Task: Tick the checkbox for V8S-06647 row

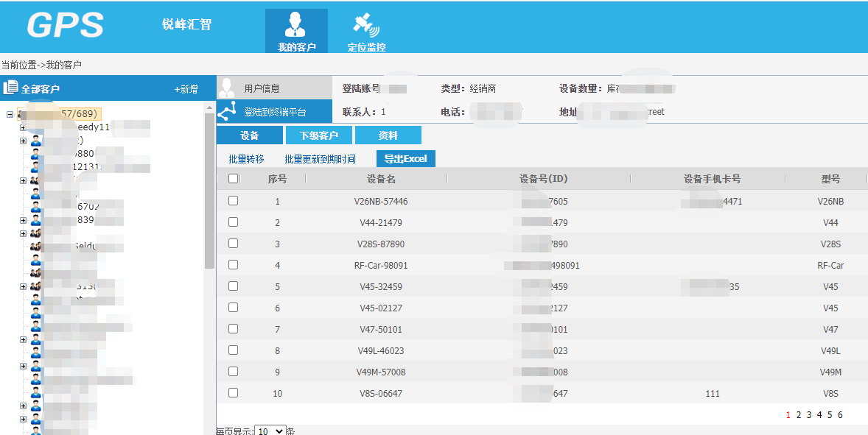Action: pyautogui.click(x=234, y=393)
